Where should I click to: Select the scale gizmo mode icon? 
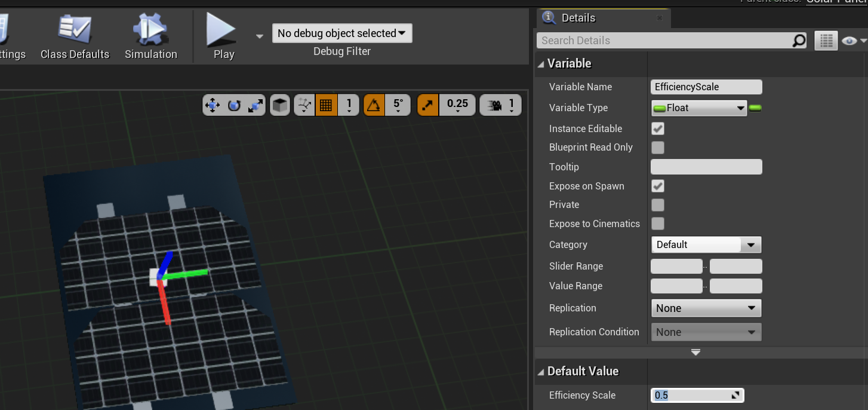(x=256, y=105)
